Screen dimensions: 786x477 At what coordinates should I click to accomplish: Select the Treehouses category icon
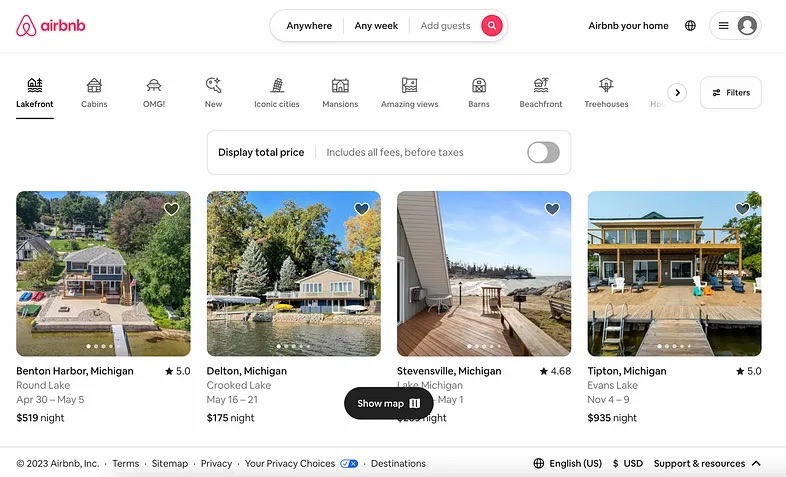click(x=606, y=86)
